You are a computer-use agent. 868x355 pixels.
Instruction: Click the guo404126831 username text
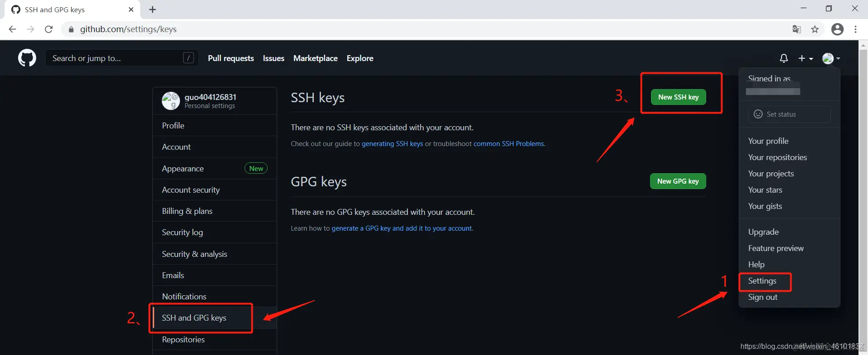coord(210,97)
